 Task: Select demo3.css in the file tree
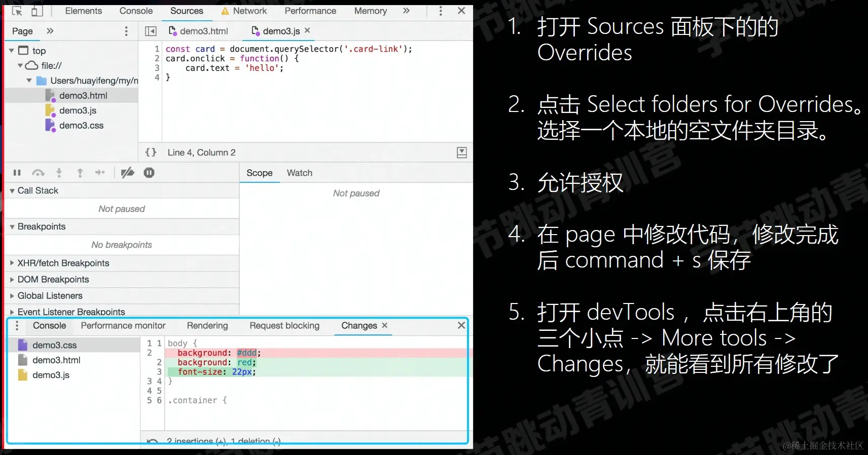click(x=81, y=125)
